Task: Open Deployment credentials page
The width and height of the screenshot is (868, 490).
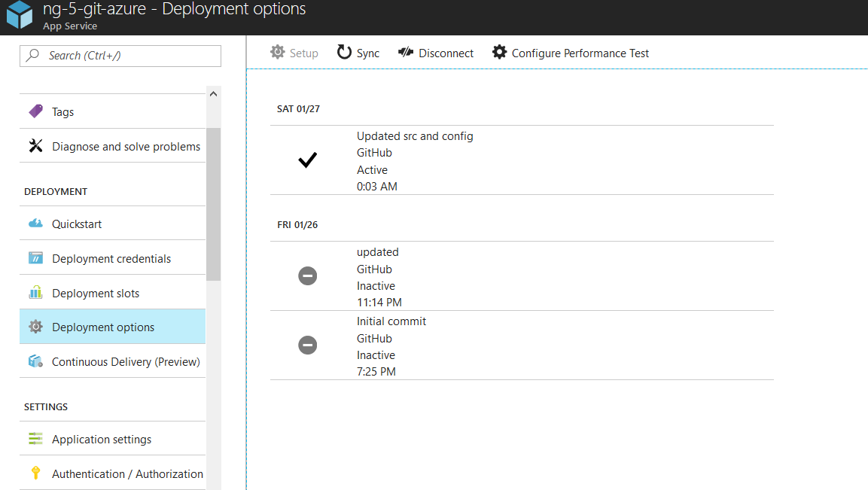Action: click(112, 258)
